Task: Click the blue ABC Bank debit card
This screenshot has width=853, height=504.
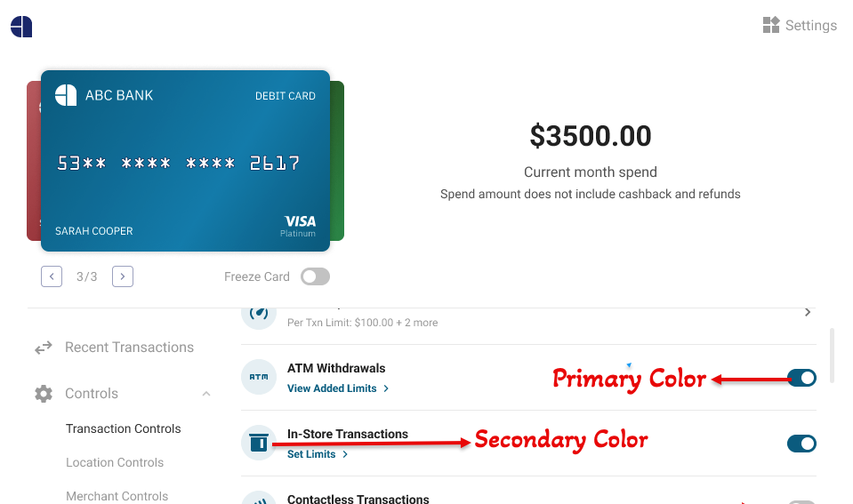Action: [x=185, y=161]
